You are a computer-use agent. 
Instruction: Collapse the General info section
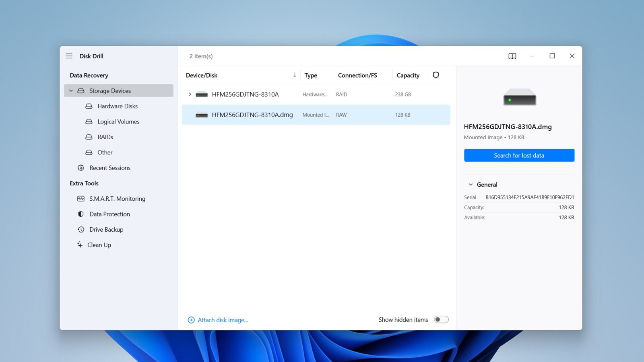470,184
